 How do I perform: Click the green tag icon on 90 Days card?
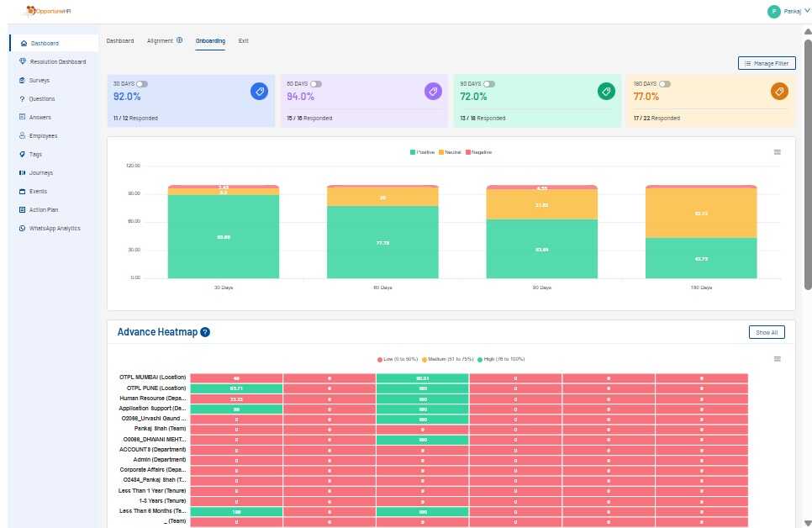[x=606, y=92]
